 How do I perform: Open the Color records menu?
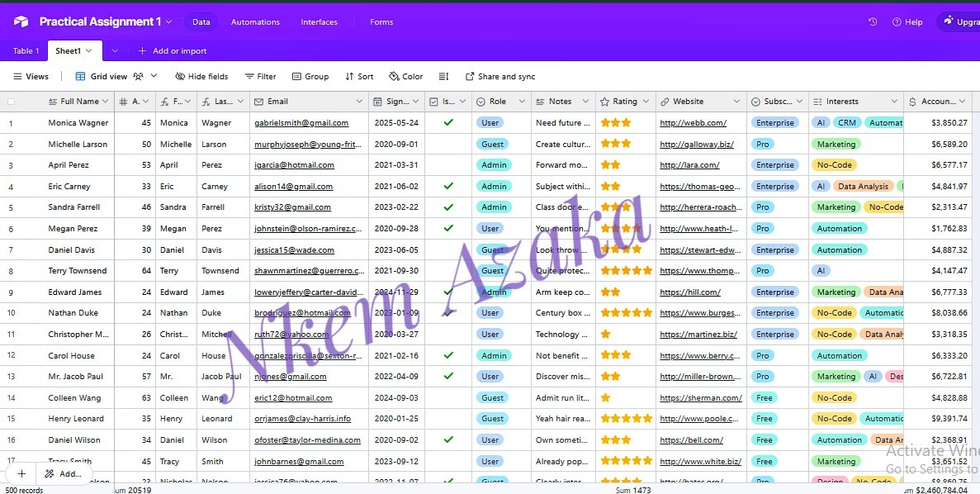pyautogui.click(x=405, y=76)
